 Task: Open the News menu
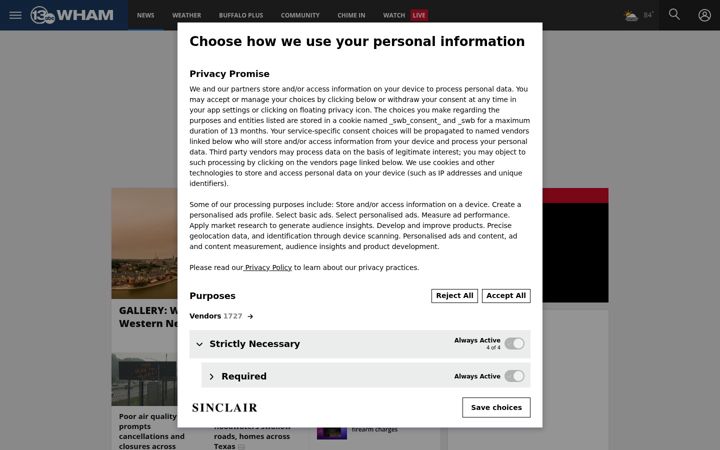146,15
